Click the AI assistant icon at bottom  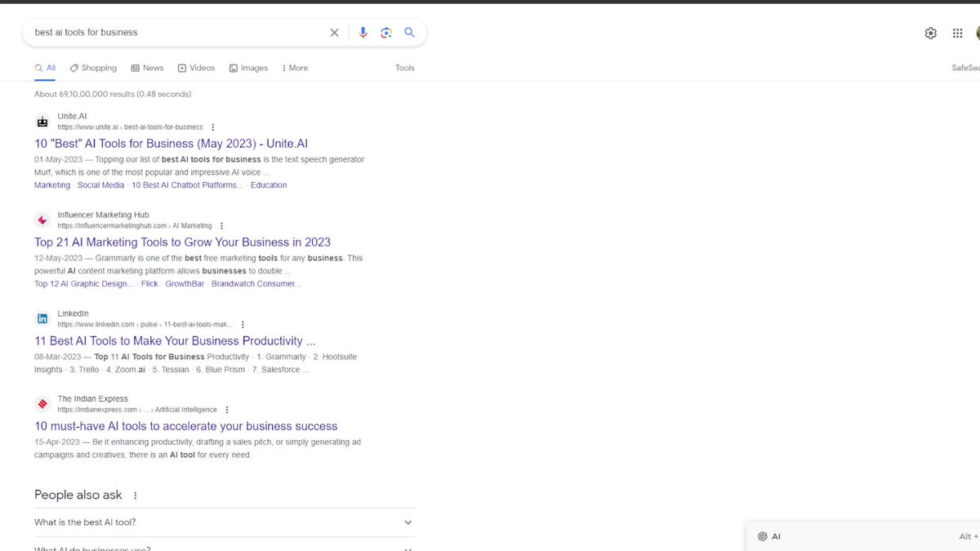click(x=763, y=536)
